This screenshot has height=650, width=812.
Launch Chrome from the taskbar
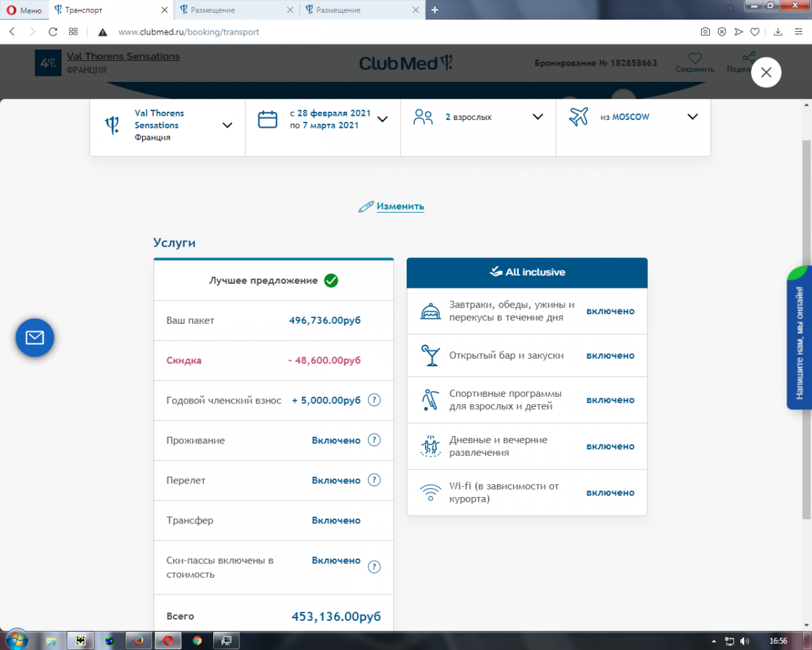pyautogui.click(x=197, y=640)
